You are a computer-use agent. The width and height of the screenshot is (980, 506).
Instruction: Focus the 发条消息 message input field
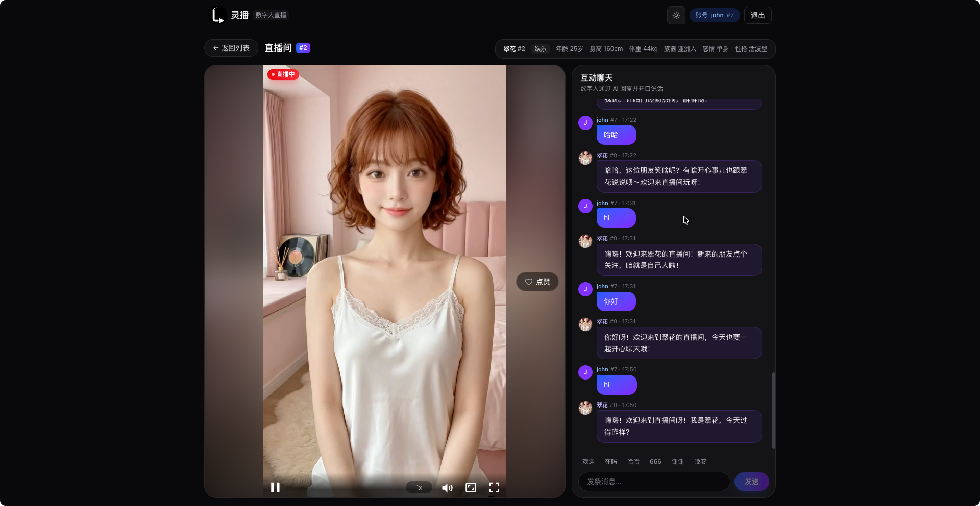654,482
